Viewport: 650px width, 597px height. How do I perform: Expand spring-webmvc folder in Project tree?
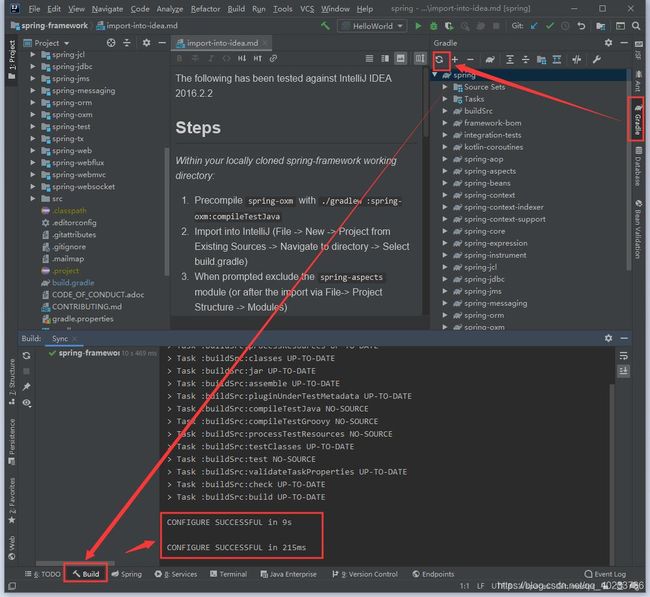33,175
